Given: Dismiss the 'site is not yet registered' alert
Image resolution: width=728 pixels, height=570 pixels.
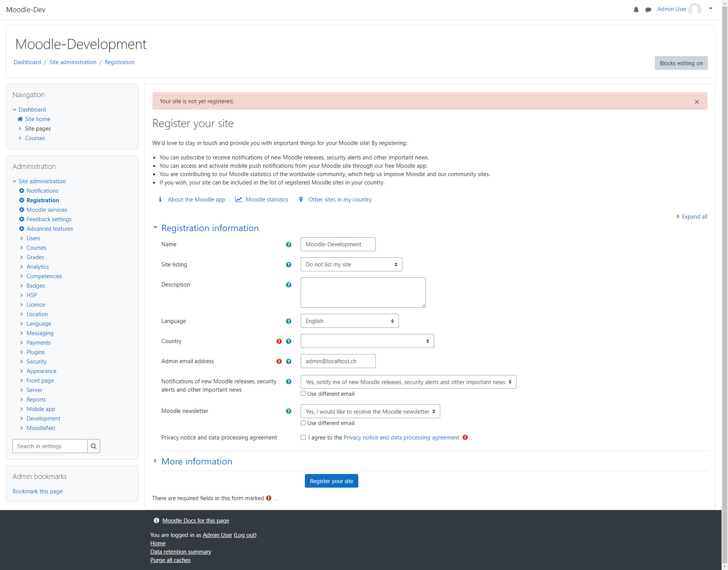Looking at the screenshot, I should click(697, 102).
